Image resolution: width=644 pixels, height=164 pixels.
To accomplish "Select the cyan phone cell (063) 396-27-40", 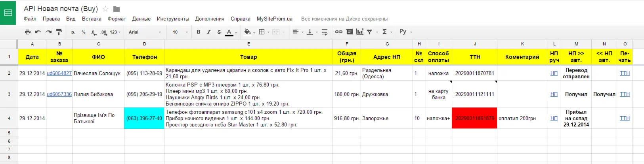I will pos(144,118).
